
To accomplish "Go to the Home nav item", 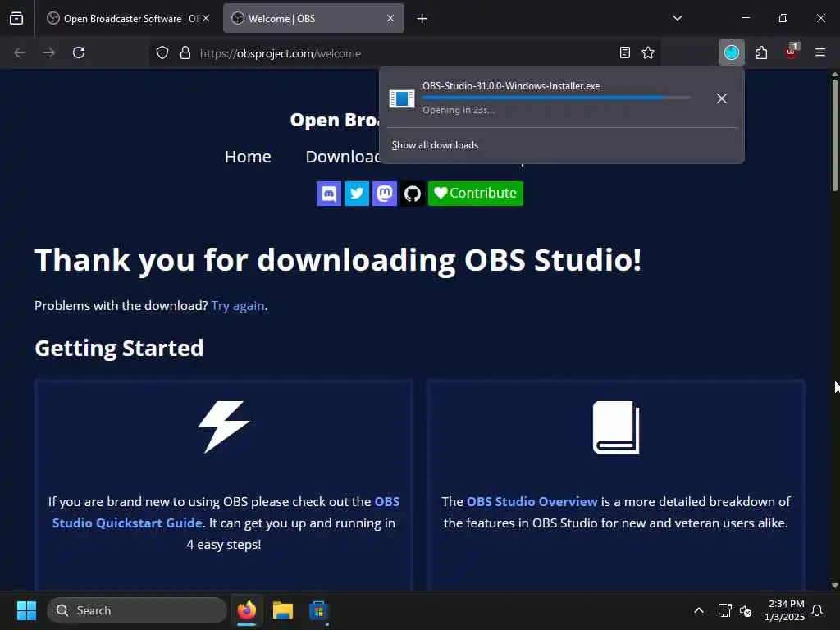I will point(248,157).
